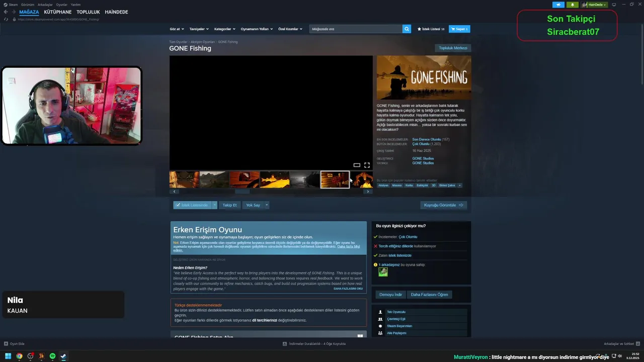Viewport: 644px width, 362px height.
Task: Open the Aksiyon tag
Action: (x=383, y=186)
